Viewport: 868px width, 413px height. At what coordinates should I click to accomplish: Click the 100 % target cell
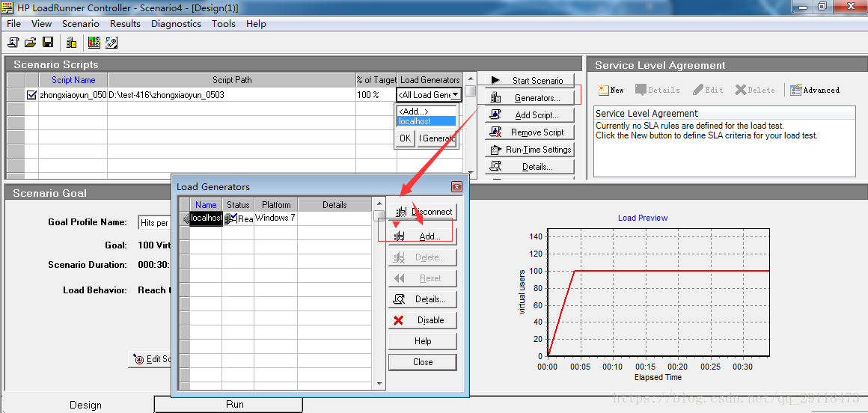pyautogui.click(x=376, y=95)
